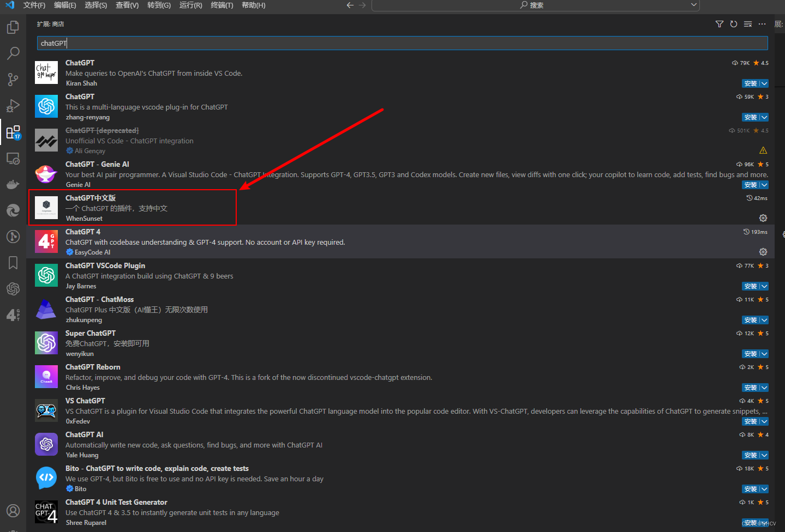
Task: Open the 选择(S) menu
Action: click(x=96, y=5)
